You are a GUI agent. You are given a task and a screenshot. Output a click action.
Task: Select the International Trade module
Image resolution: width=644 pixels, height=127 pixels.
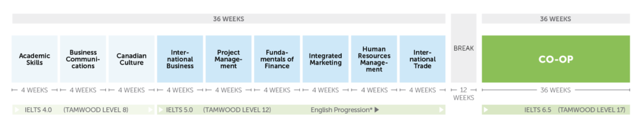coord(422,59)
